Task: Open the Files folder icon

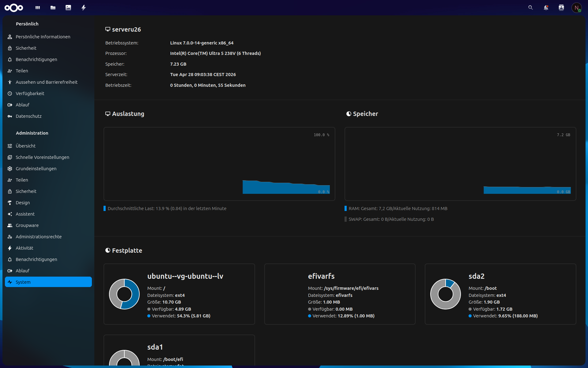Action: [53, 8]
